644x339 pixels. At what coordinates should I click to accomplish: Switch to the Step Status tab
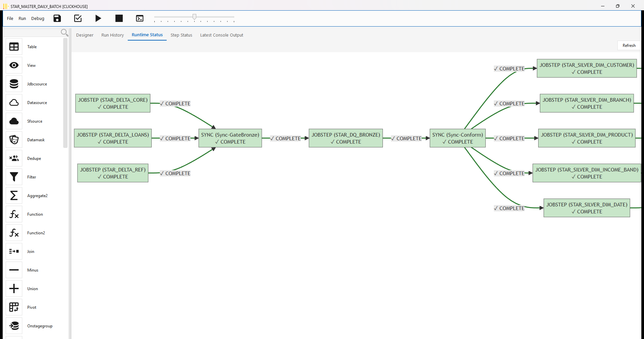181,35
